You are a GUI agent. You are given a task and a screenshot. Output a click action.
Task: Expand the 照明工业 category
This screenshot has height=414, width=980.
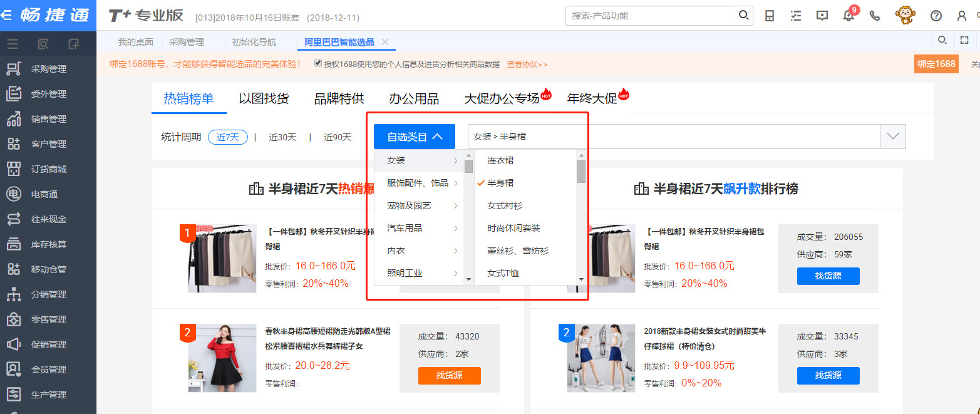coord(419,273)
